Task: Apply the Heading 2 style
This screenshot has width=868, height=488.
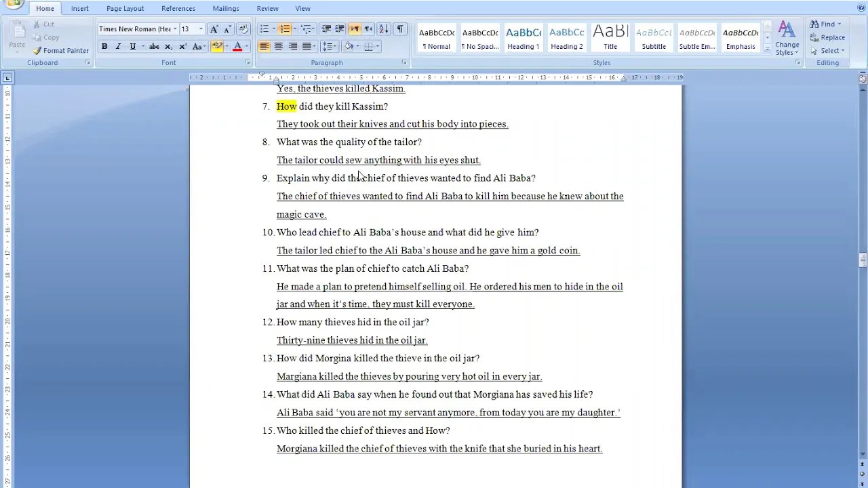Action: click(567, 38)
